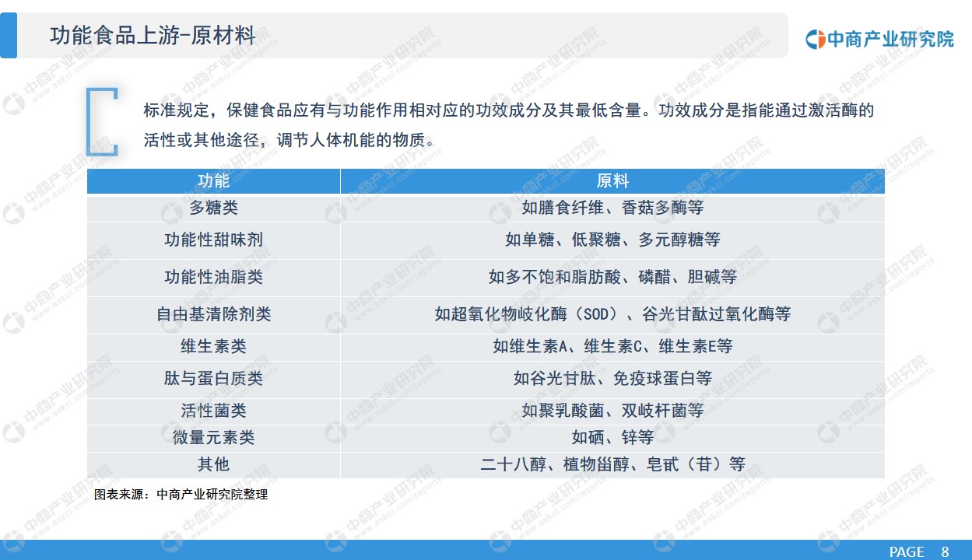Click the 活性菌类 table cell
The image size is (972, 560).
pyautogui.click(x=213, y=411)
